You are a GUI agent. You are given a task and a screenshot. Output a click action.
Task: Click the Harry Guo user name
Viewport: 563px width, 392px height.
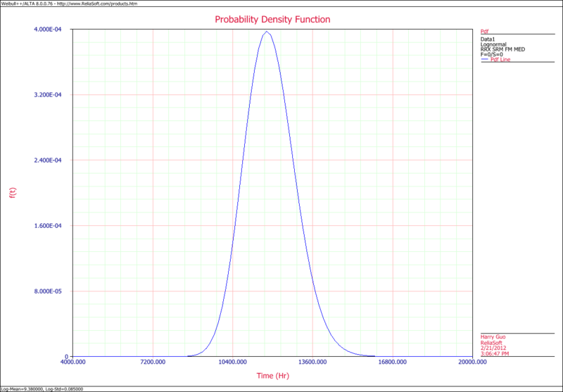click(x=494, y=336)
